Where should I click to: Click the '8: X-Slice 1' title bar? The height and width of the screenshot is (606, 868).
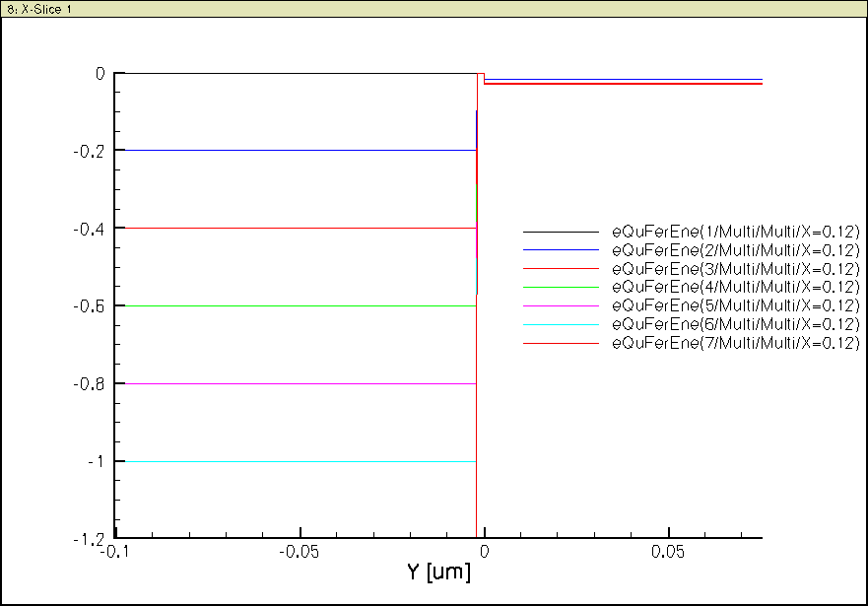(434, 9)
